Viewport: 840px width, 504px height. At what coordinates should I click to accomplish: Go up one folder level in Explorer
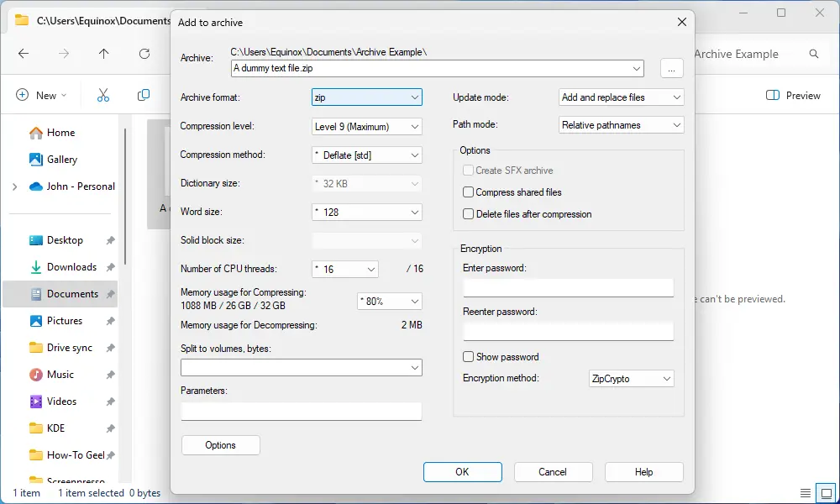pos(103,54)
